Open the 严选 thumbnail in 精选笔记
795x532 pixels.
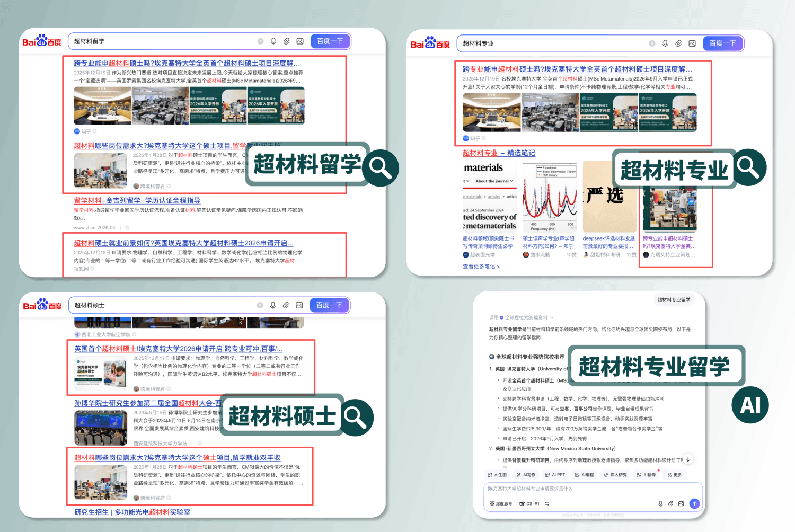click(608, 197)
